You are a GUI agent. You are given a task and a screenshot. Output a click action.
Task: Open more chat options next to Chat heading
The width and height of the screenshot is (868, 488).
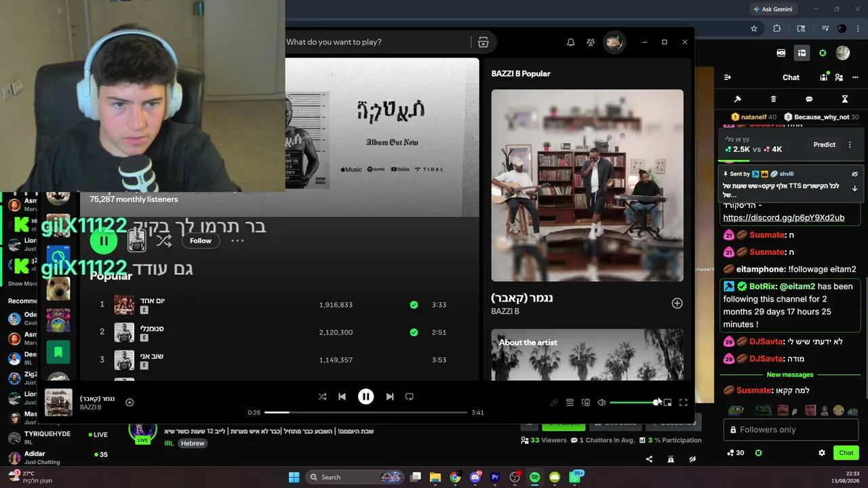(854, 77)
